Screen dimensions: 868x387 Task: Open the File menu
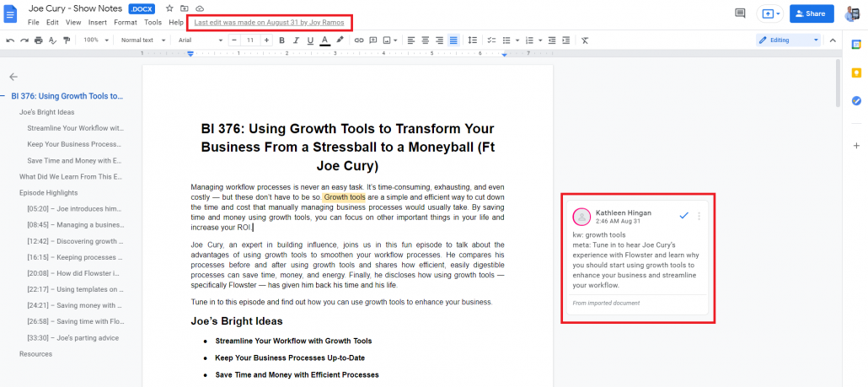[34, 23]
